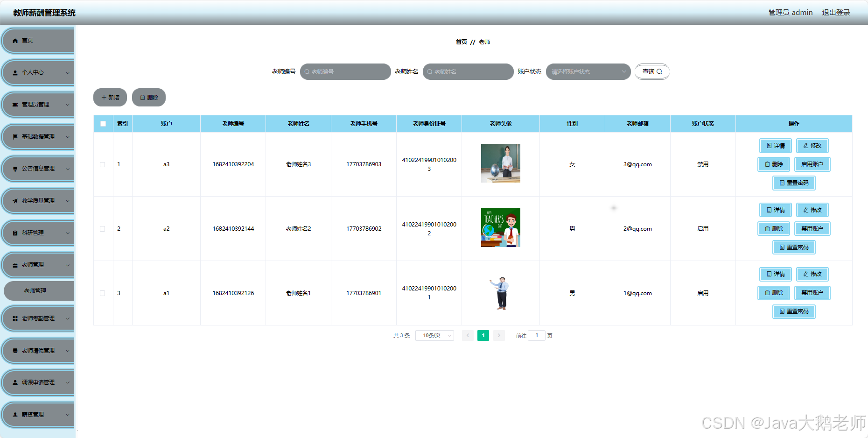This screenshot has height=438, width=868.
Task: Click avatar thumbnail for 老师姓名1
Action: click(x=501, y=293)
